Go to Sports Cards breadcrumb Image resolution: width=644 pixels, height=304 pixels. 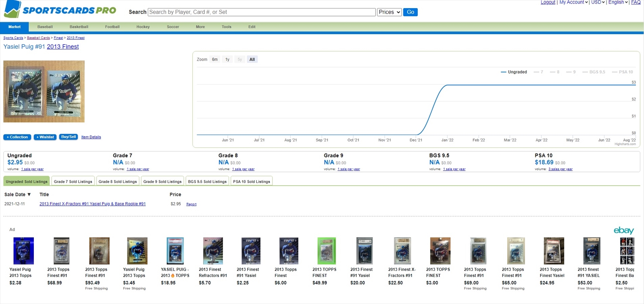[13, 38]
